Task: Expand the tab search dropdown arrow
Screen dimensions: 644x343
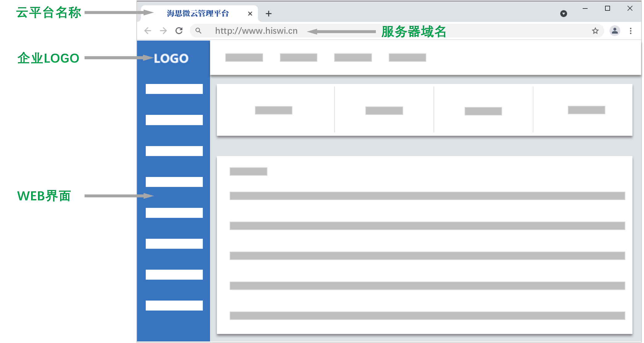Action: tap(563, 14)
